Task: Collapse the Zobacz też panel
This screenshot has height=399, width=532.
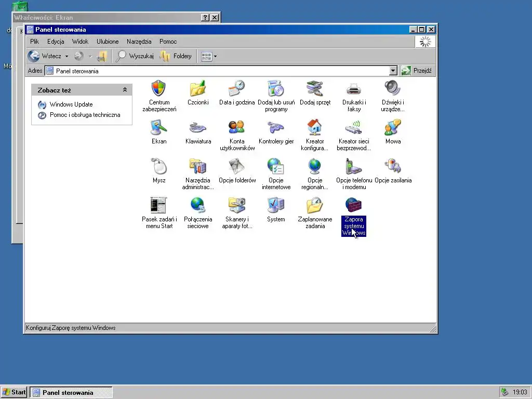Action: tap(125, 90)
